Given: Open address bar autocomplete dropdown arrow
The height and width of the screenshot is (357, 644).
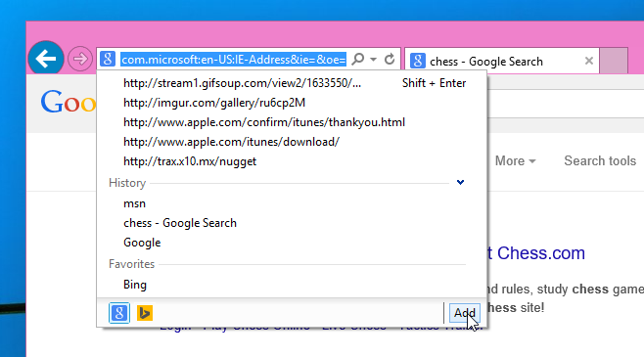Looking at the screenshot, I should point(373,60).
